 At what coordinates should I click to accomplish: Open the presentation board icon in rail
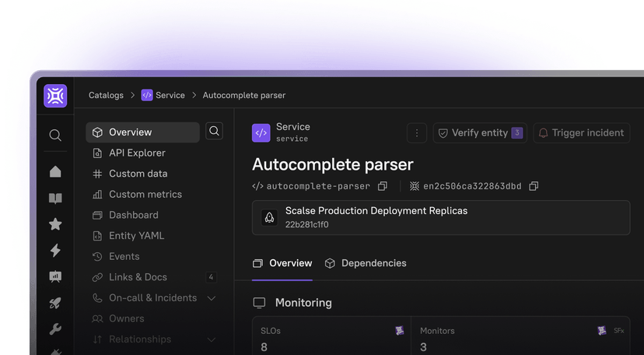pyautogui.click(x=55, y=276)
